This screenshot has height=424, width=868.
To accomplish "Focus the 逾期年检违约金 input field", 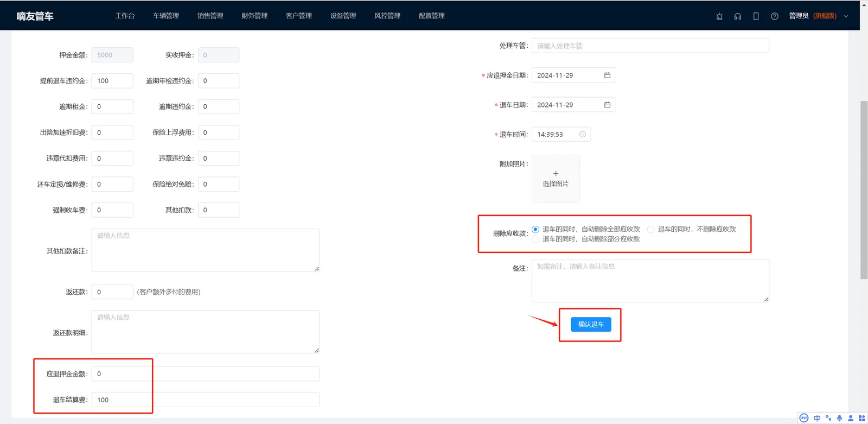I will 219,81.
